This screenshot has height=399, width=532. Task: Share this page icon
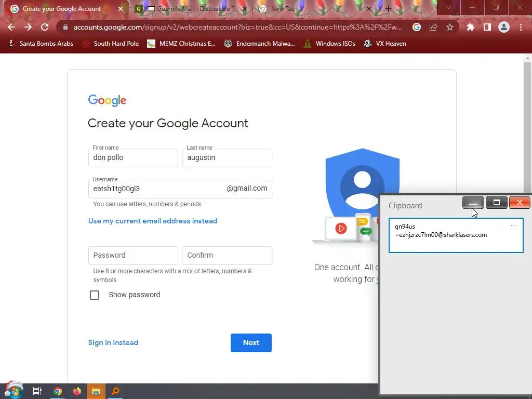tap(433, 27)
